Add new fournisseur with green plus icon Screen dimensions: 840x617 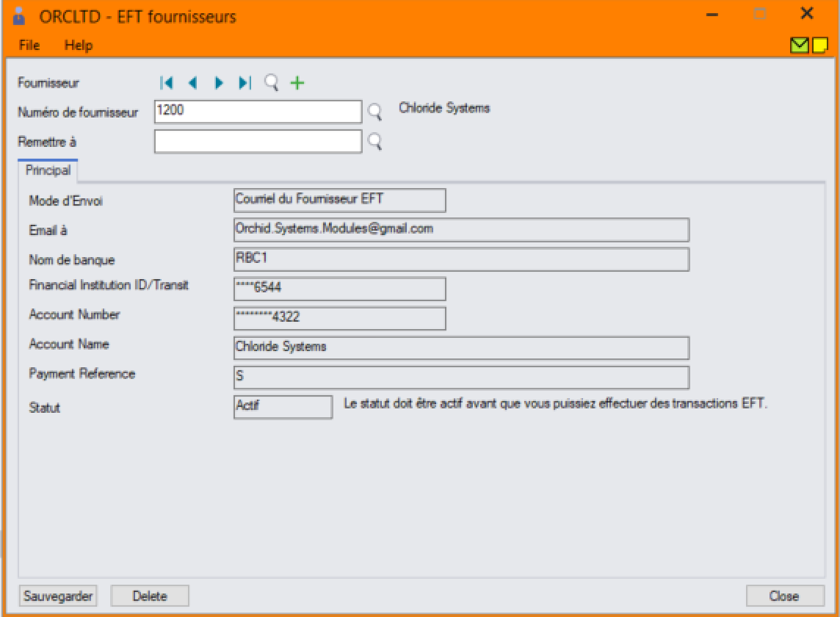(x=297, y=83)
